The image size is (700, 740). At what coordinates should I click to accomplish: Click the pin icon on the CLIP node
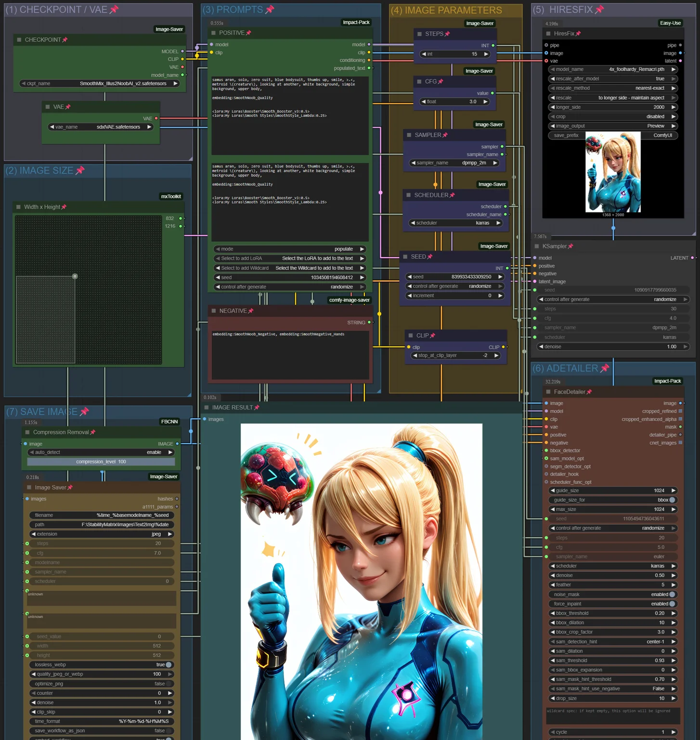pyautogui.click(x=432, y=336)
